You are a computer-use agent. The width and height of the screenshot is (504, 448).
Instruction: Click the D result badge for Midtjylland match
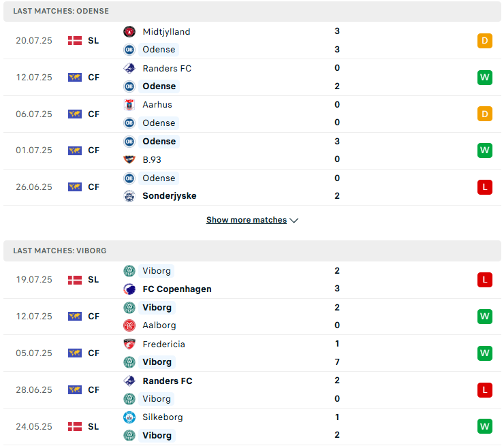click(x=485, y=41)
